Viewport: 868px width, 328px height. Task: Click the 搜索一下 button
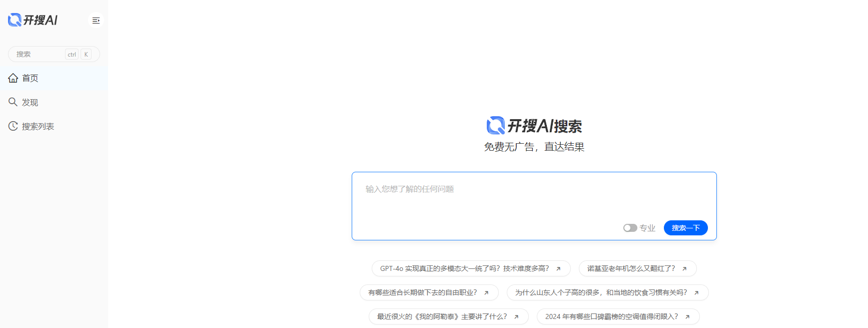[x=686, y=228]
